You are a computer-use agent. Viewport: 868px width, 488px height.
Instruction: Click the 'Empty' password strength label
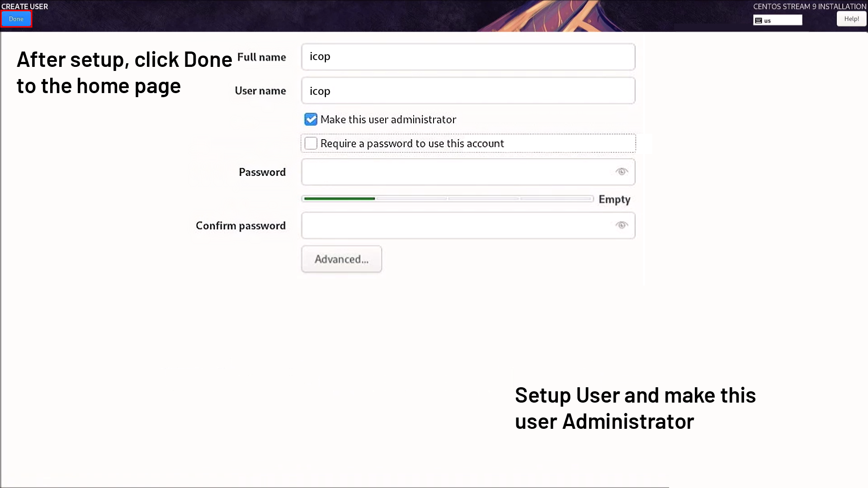(614, 199)
